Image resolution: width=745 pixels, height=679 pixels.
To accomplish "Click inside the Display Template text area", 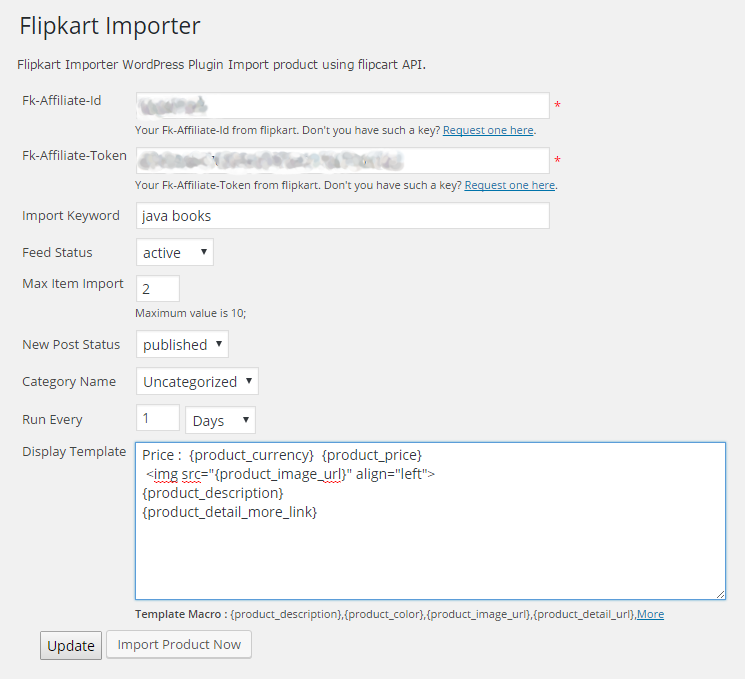I will click(x=430, y=550).
